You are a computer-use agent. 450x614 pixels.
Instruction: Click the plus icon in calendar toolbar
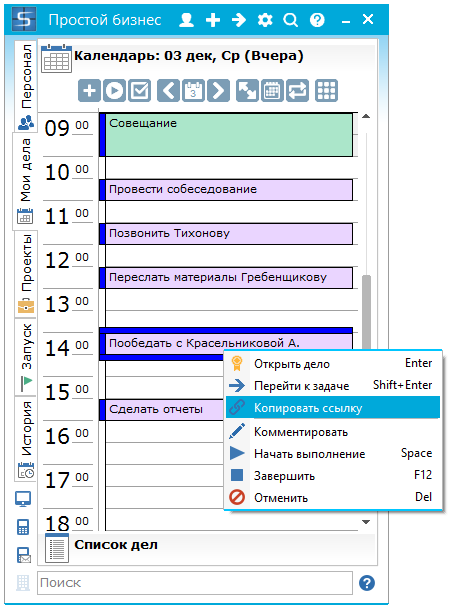89,90
